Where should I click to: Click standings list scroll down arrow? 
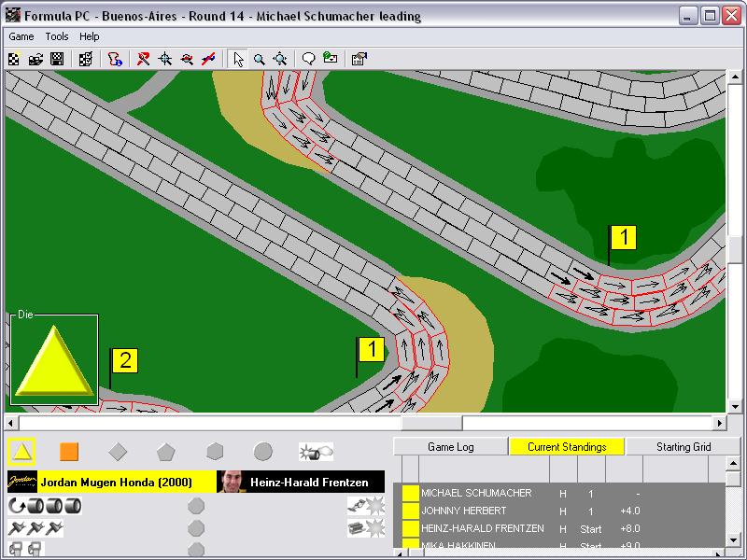click(x=734, y=540)
